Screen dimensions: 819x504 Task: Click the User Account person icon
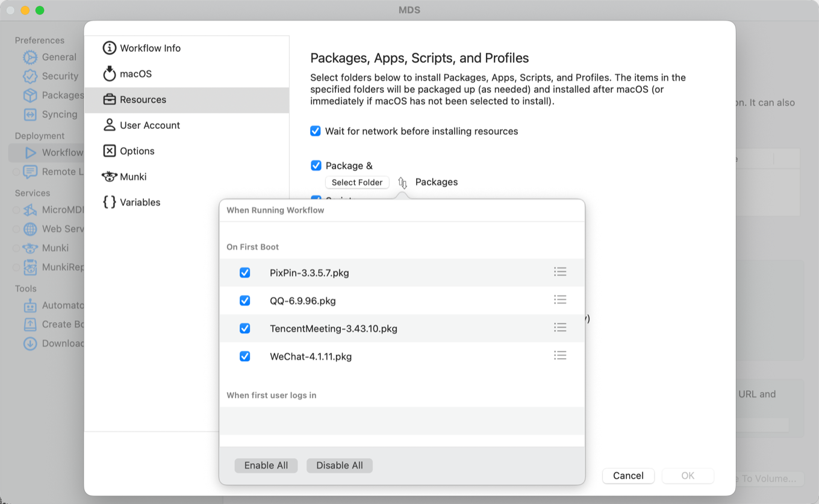click(109, 125)
